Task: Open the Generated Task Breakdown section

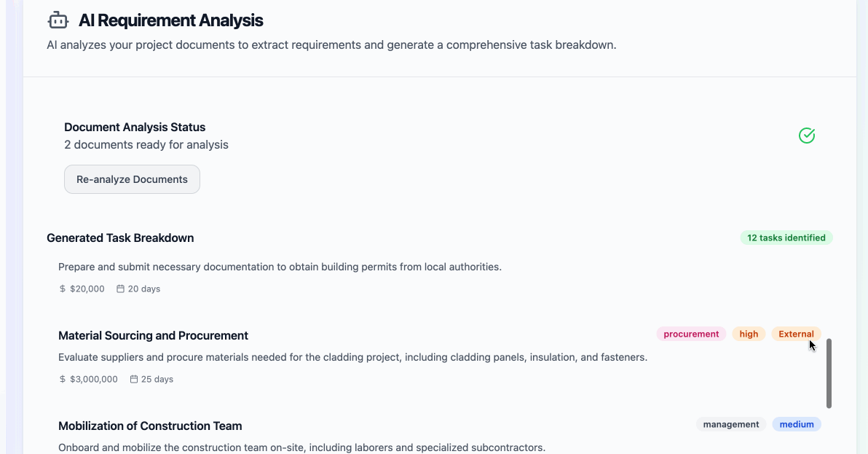Action: pyautogui.click(x=120, y=238)
